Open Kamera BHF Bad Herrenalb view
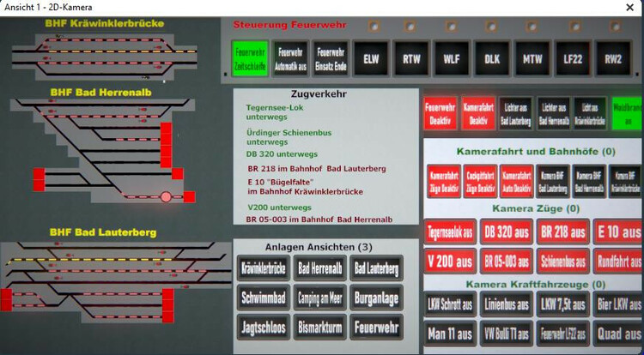 [589, 182]
